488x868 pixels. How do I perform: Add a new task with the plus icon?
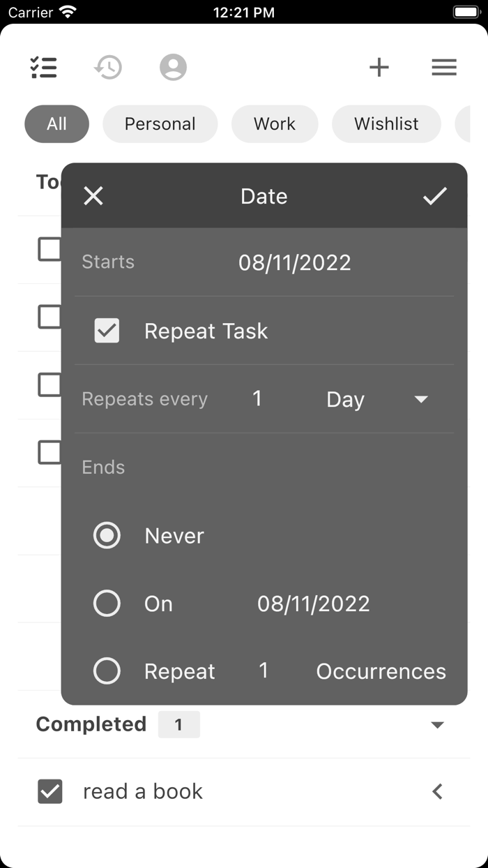pyautogui.click(x=379, y=67)
